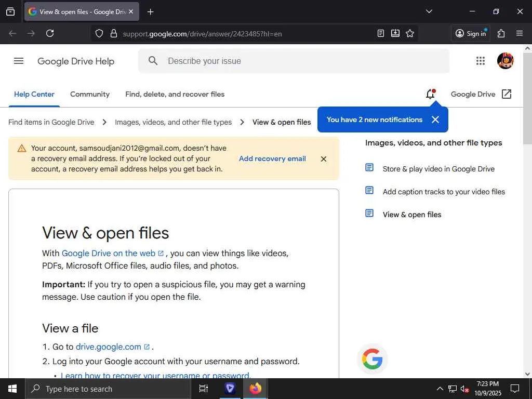The width and height of the screenshot is (532, 399).
Task: Click Add recovery email link
Action: click(272, 158)
